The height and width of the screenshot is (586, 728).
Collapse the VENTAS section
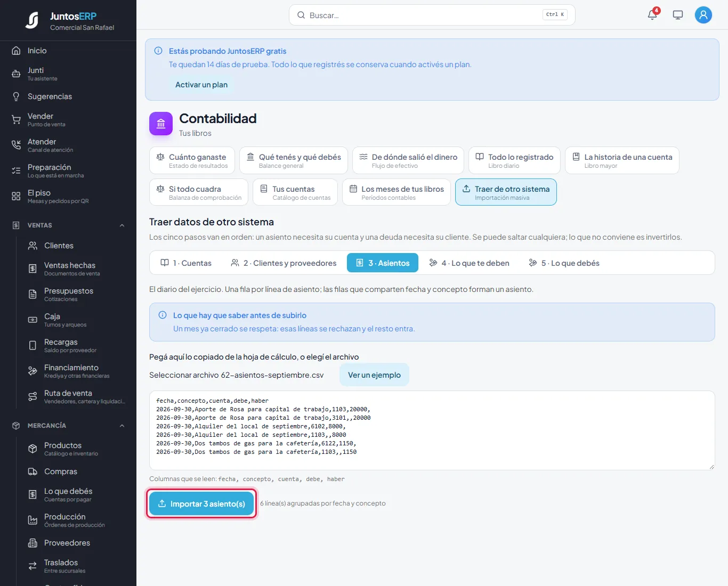point(68,225)
